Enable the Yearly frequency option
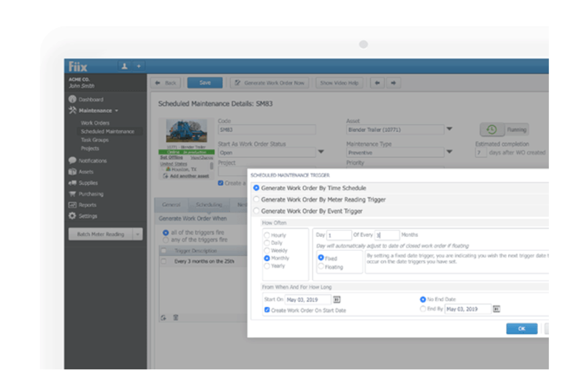588x392 pixels. pyautogui.click(x=266, y=266)
